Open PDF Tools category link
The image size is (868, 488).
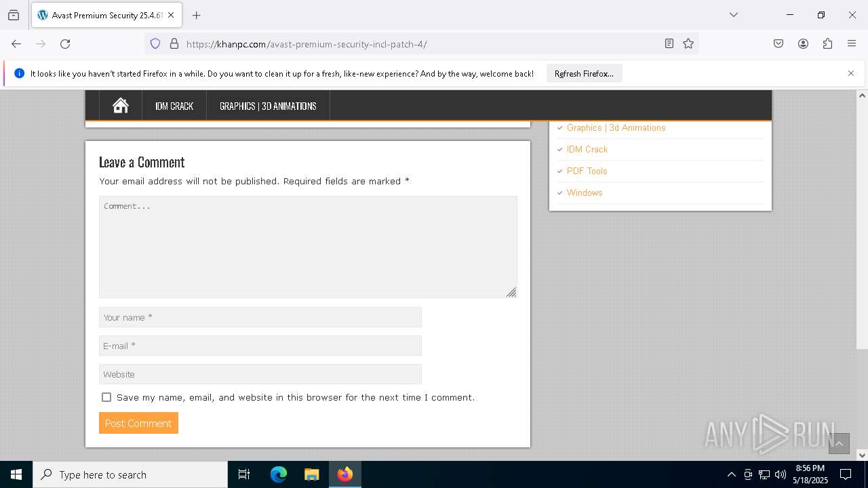(587, 171)
